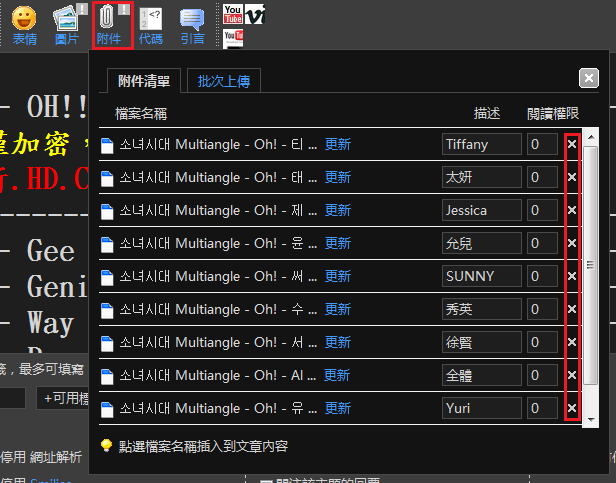Image resolution: width=616 pixels, height=483 pixels.
Task: Insert the Tiffany file name into post
Action: pos(218,144)
